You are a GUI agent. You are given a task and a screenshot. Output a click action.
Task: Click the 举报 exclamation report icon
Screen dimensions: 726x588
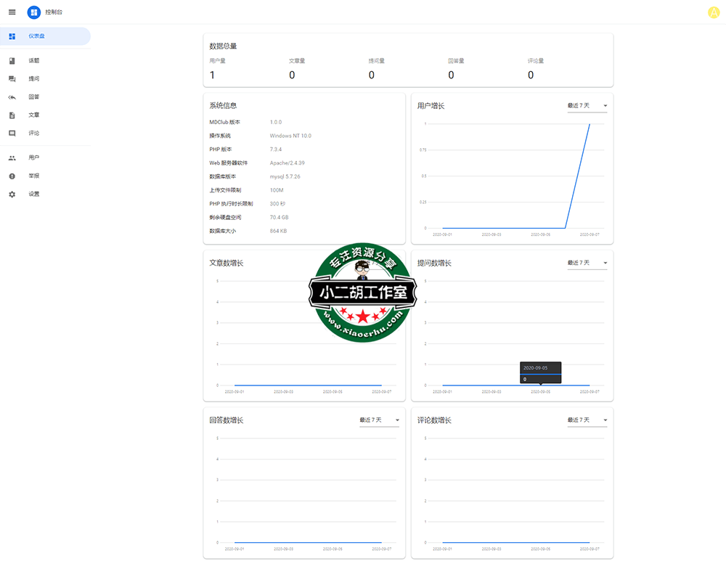(x=12, y=176)
